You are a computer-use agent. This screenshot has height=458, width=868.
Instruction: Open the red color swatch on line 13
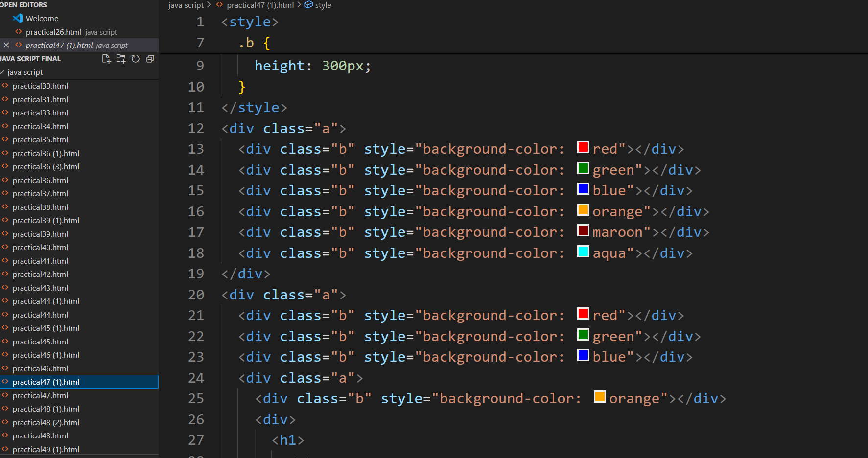[x=583, y=147]
